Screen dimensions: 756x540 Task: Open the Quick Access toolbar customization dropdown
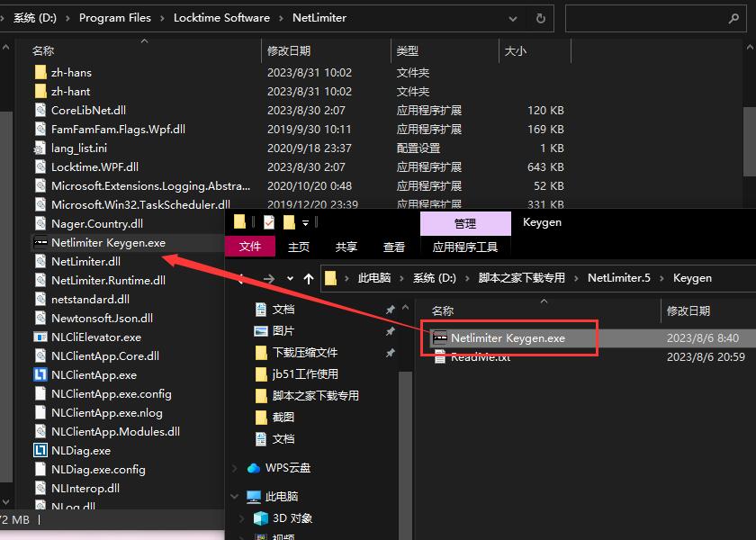(x=306, y=222)
